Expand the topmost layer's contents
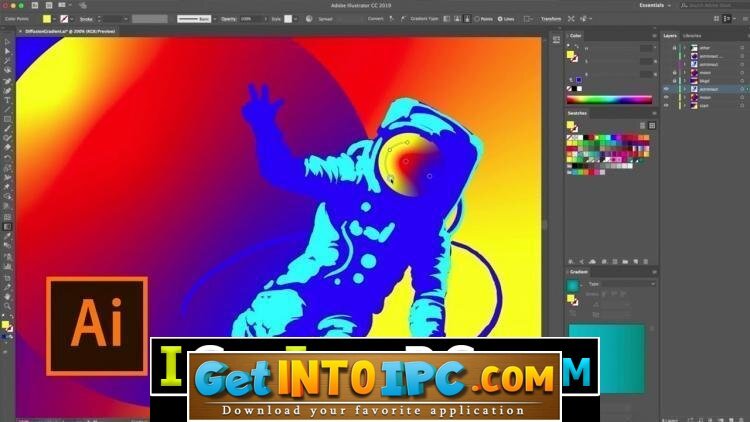This screenshot has width=750, height=422. coord(684,48)
